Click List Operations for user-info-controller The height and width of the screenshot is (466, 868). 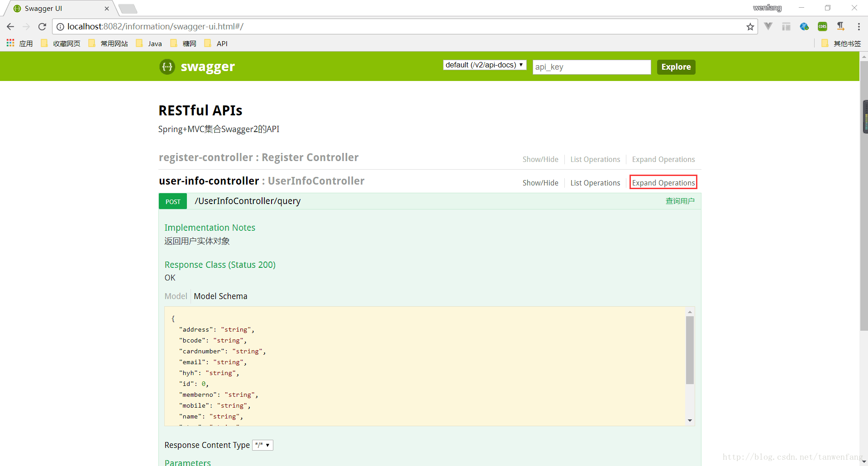click(595, 183)
